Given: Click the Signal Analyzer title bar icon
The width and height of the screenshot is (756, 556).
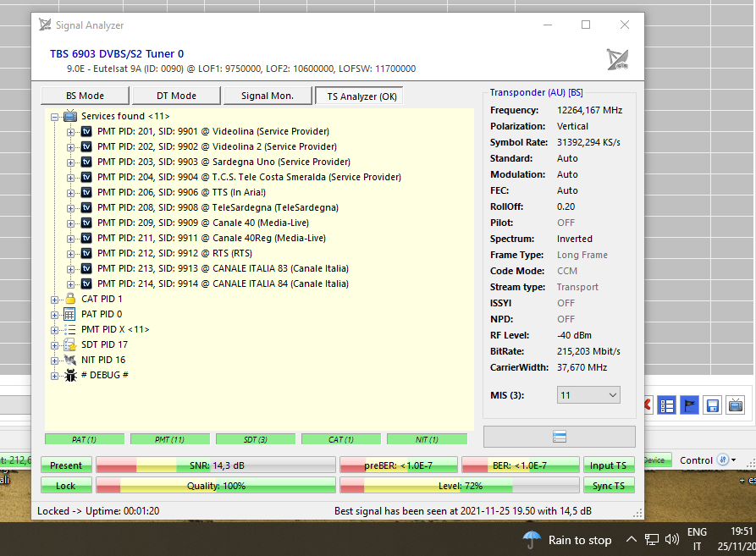Looking at the screenshot, I should click(x=45, y=25).
